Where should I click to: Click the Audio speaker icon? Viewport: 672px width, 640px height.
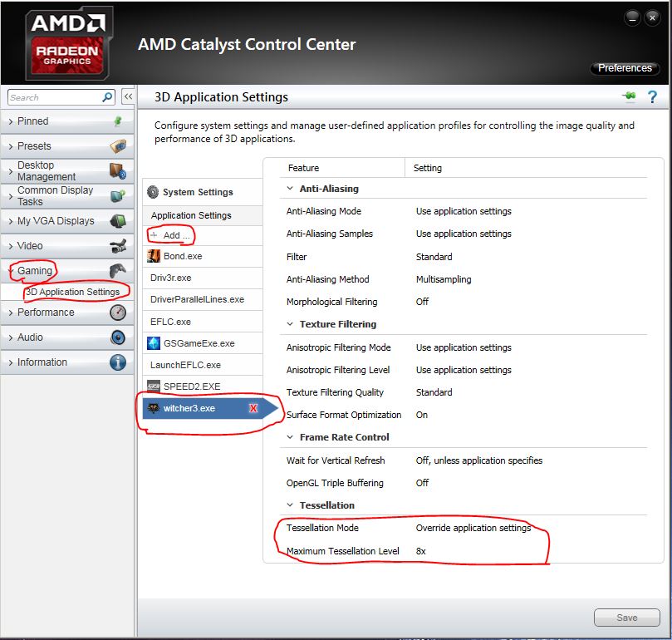[x=118, y=337]
